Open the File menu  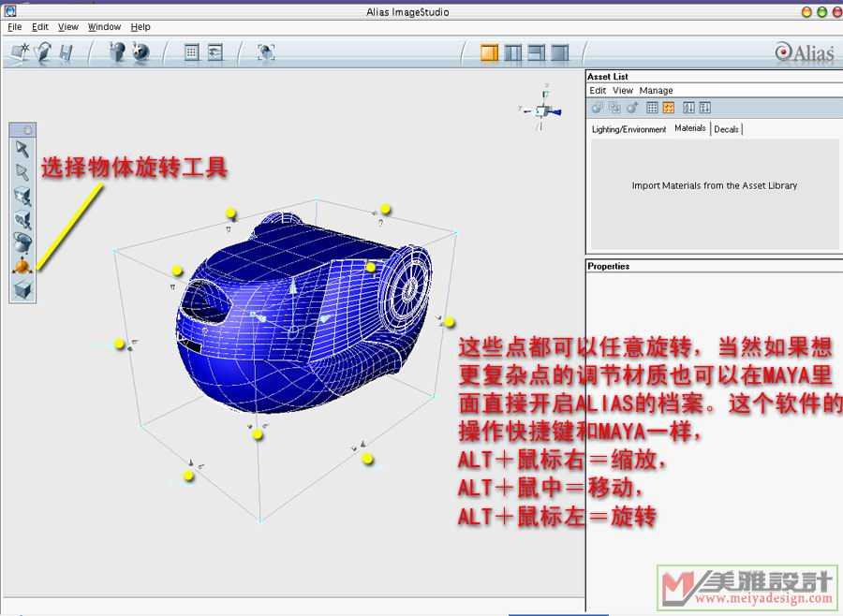pyautogui.click(x=14, y=27)
